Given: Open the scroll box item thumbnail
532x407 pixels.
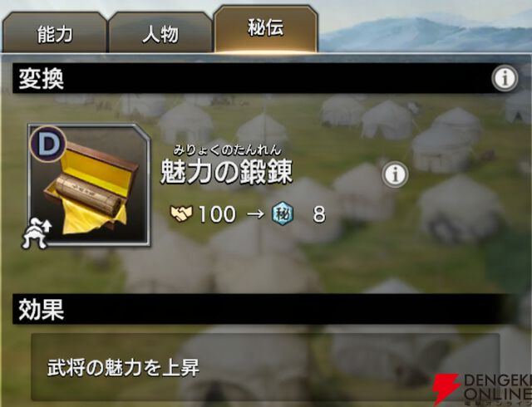Looking at the screenshot, I should click(90, 184).
